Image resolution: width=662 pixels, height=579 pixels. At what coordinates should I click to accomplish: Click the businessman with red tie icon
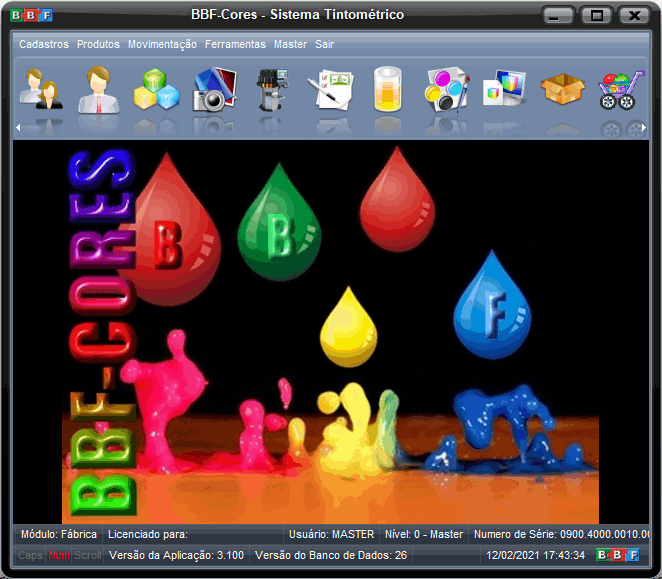click(x=98, y=90)
